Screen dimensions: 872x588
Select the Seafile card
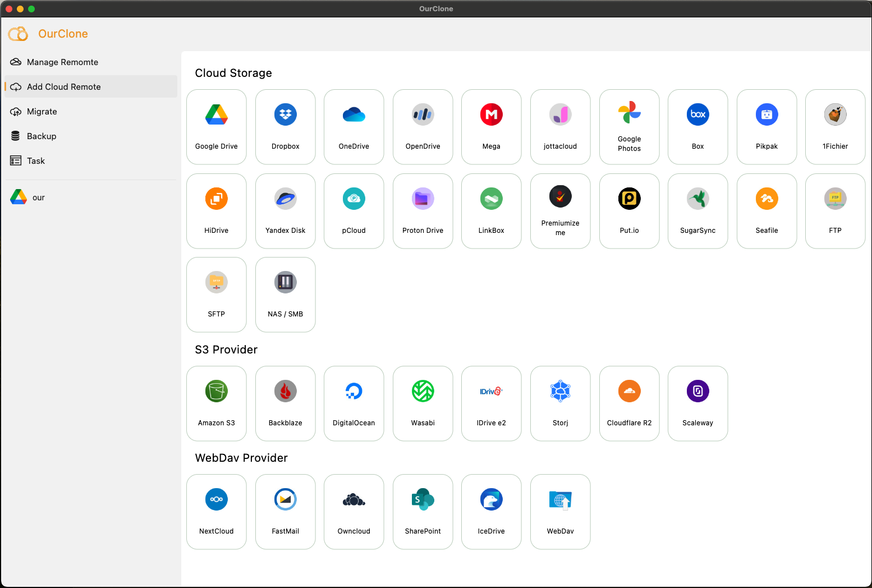[767, 211]
